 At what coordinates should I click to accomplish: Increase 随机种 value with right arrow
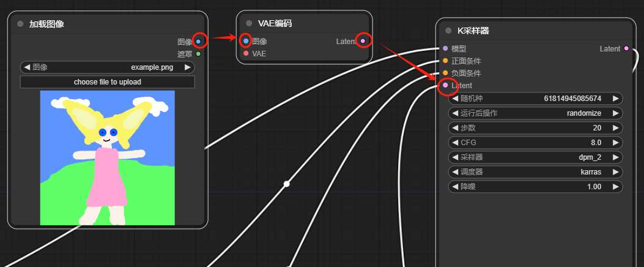(x=616, y=99)
